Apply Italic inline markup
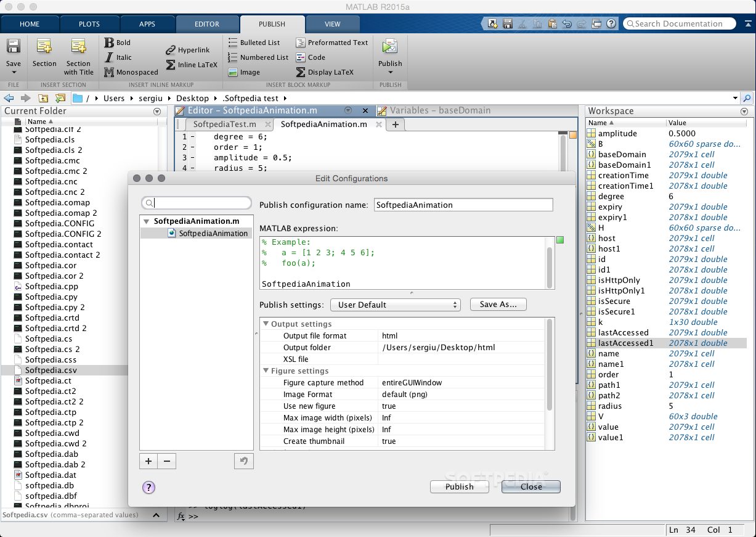756x537 pixels. 117,57
